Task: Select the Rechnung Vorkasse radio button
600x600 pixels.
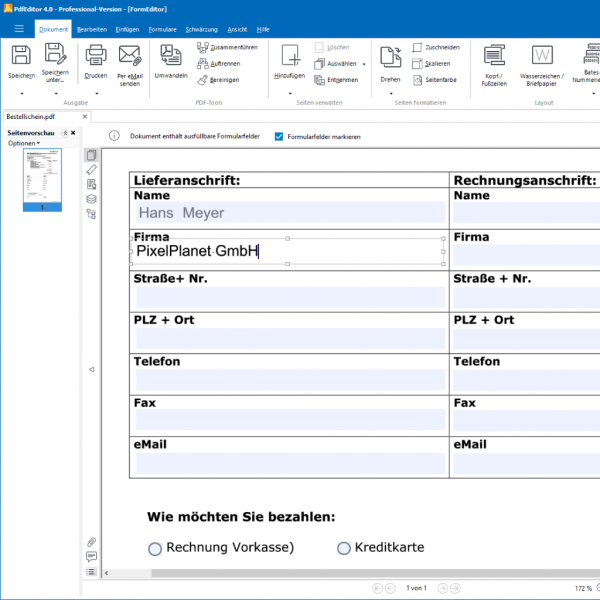Action: click(155, 548)
